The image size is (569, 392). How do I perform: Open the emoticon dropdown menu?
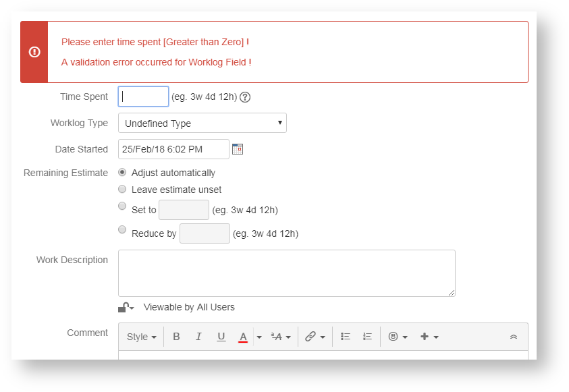coord(398,337)
